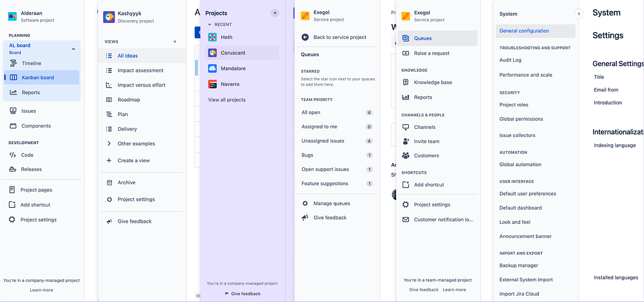The height and width of the screenshot is (302, 644).
Task: Open Issue collectors
Action: coord(517,135)
